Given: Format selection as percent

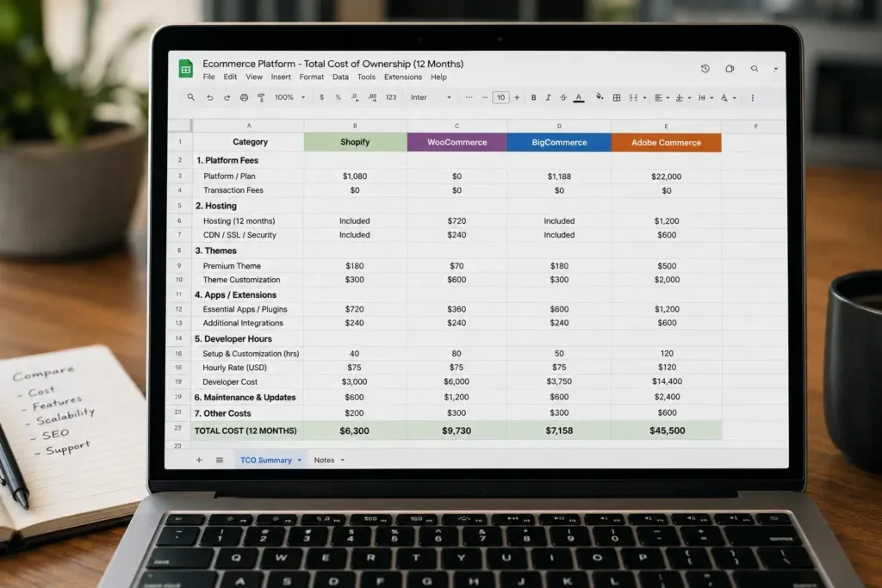Looking at the screenshot, I should [x=338, y=97].
